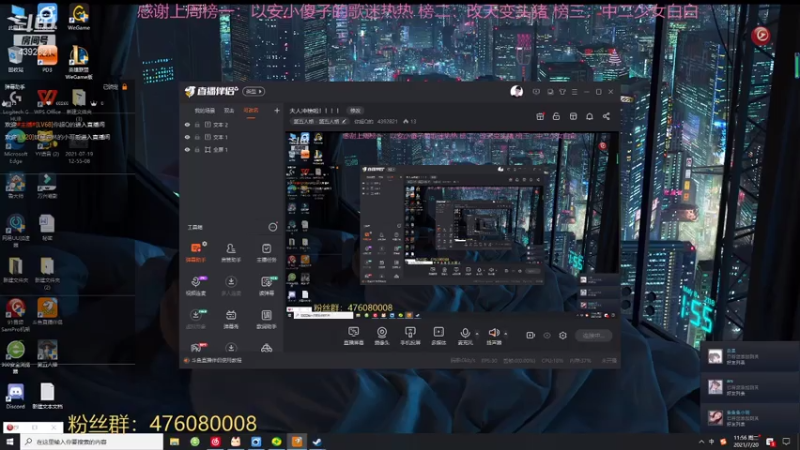Toggle the 已锁定 lock on the danmu overlay
This screenshot has height=450, width=800.
pos(124,87)
